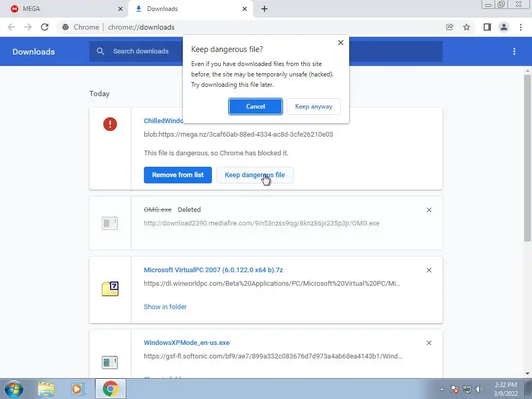
Task: Click the volume speaker tray icon
Action: tap(480, 389)
